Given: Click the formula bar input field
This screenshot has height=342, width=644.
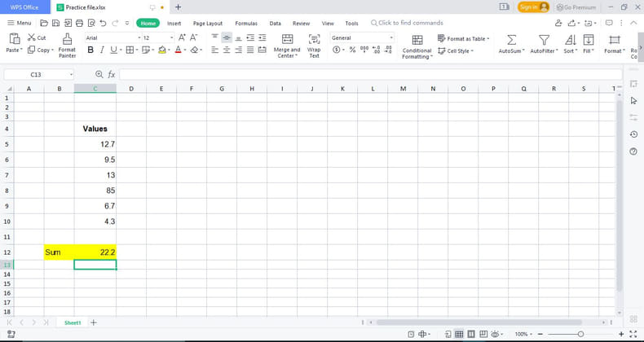Looking at the screenshot, I should (x=370, y=74).
